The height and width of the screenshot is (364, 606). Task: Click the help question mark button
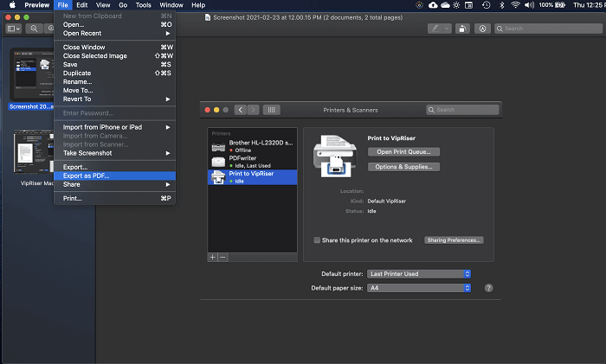tap(488, 287)
